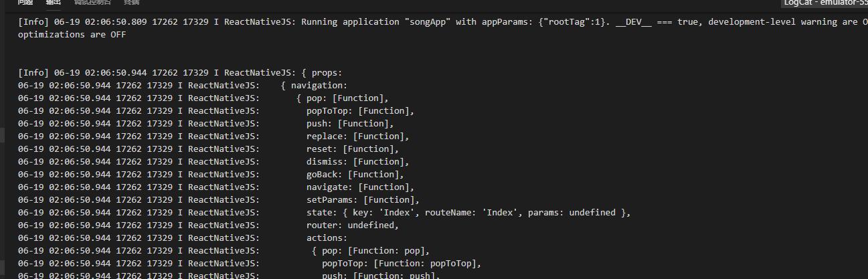
Task: Click the 'dismiss: [Function],' log line
Action: coord(357,162)
